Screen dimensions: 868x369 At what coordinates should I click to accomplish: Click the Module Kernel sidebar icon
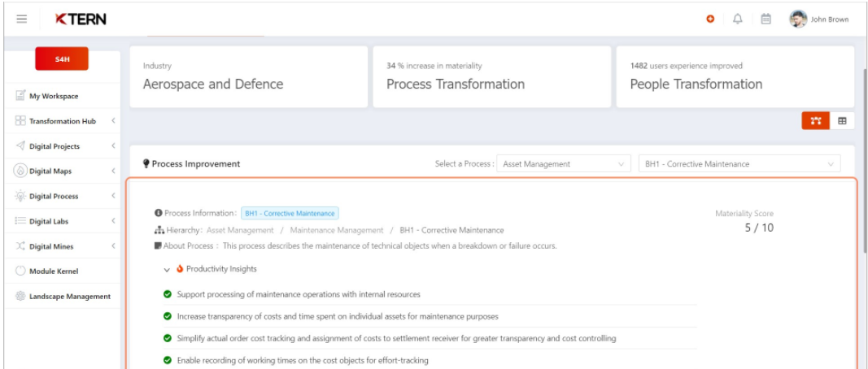click(20, 271)
